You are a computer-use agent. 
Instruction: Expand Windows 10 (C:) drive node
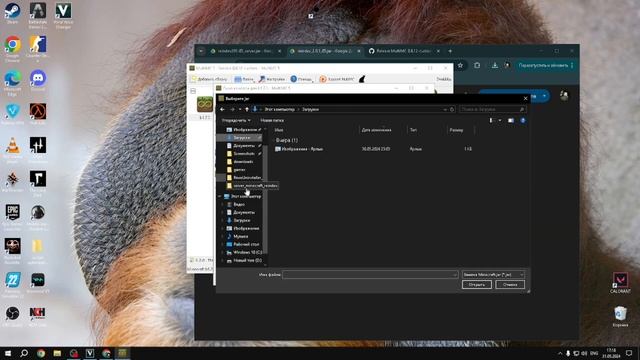coord(223,252)
